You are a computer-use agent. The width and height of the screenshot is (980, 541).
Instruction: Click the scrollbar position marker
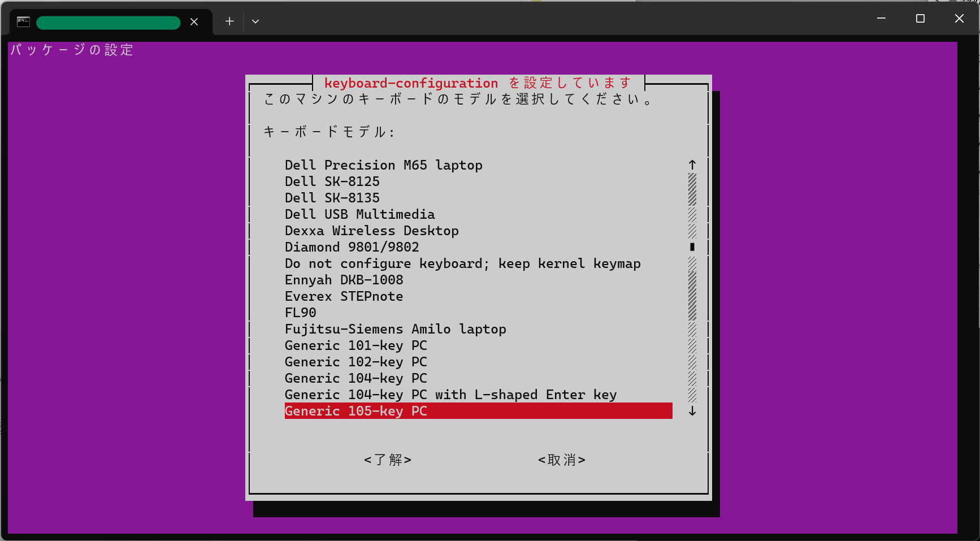pyautogui.click(x=692, y=246)
